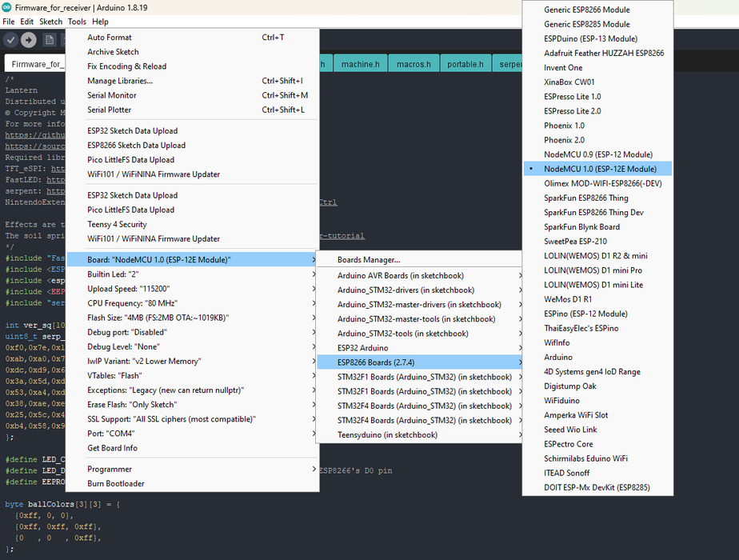Select Generic ESP8266 Module board

[597, 10]
